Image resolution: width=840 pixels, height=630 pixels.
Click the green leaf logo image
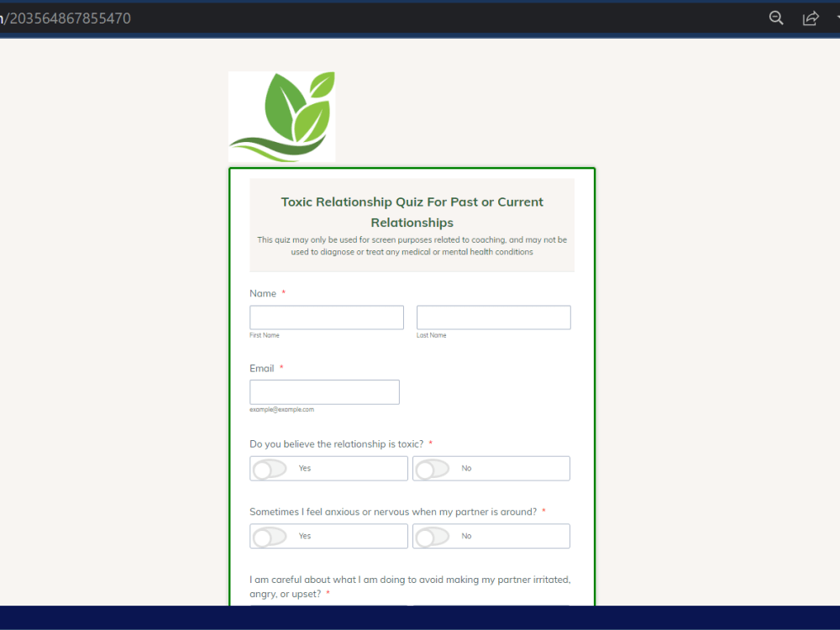[x=281, y=116]
